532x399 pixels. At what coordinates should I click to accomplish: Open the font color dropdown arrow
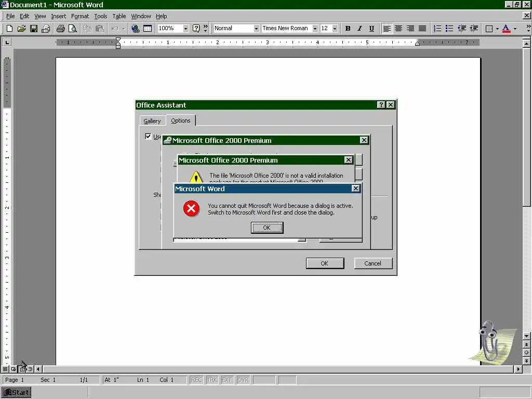click(x=515, y=29)
